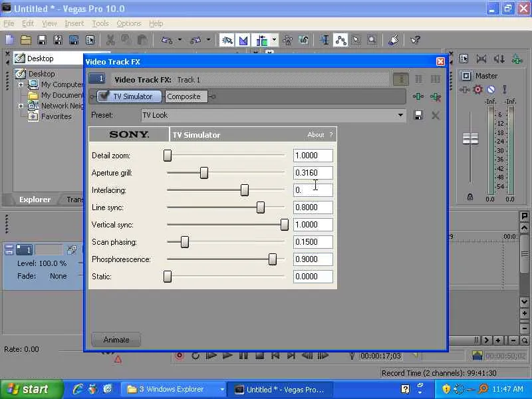532x399 pixels.
Task: Click the question mark next to About
Action: coord(331,135)
